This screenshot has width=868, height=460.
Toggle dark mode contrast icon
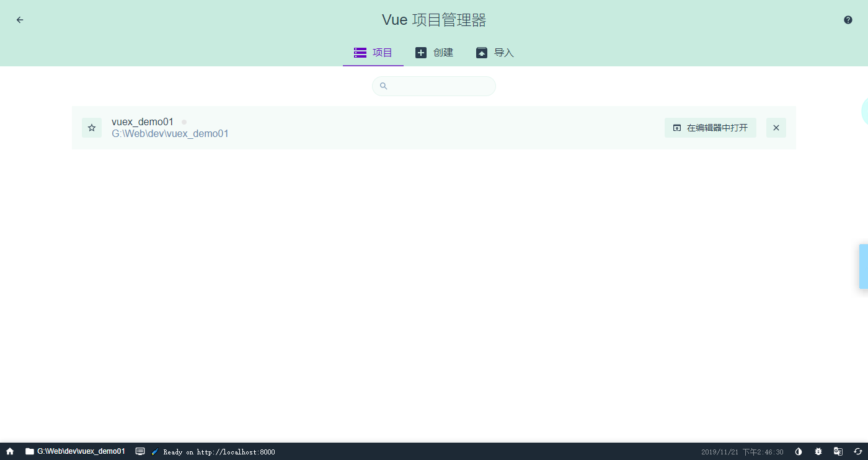tap(799, 452)
